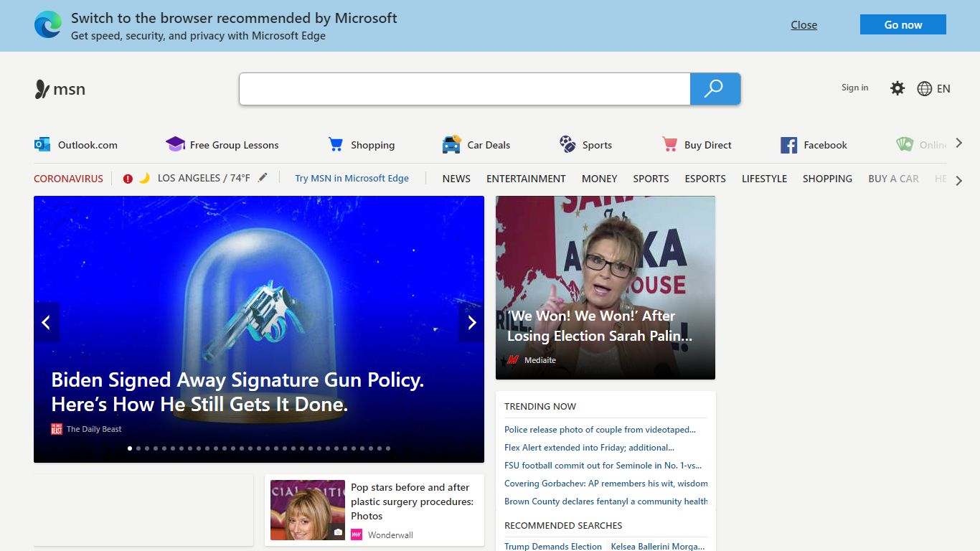Screen dimensions: 980x551
Task: Open 'Brown County declares fentanyl' link
Action: click(x=606, y=501)
